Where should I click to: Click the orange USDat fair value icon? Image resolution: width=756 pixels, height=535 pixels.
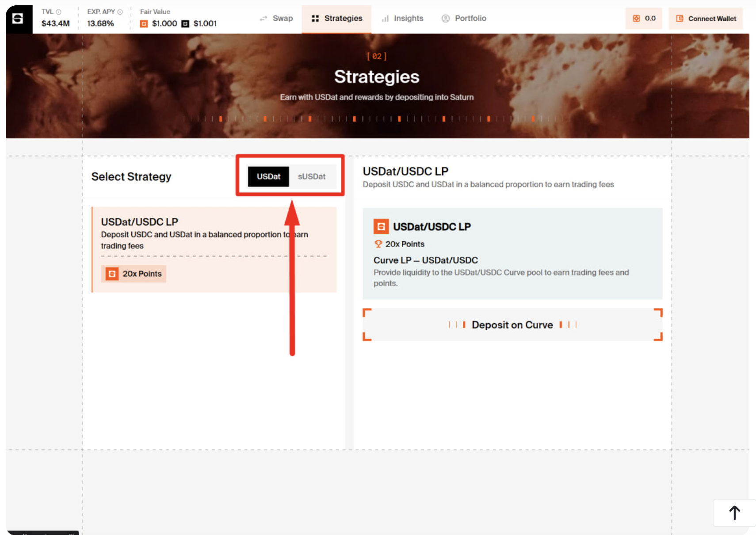(x=144, y=24)
